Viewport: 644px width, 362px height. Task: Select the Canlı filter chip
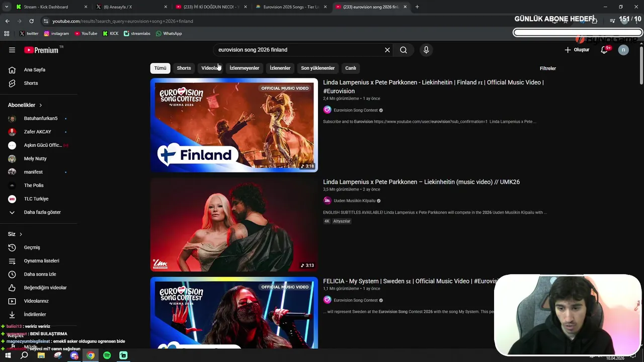[x=351, y=68]
